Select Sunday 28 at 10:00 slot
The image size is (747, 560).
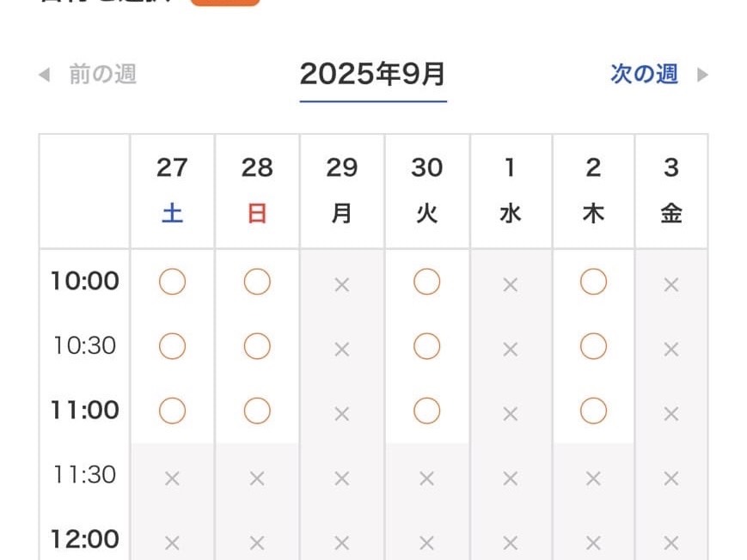[257, 282]
